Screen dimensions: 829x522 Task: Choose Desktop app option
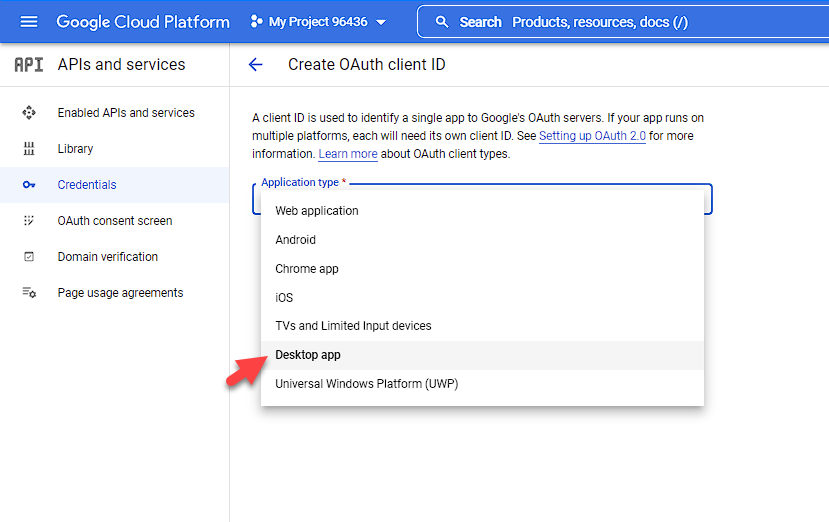coord(308,355)
